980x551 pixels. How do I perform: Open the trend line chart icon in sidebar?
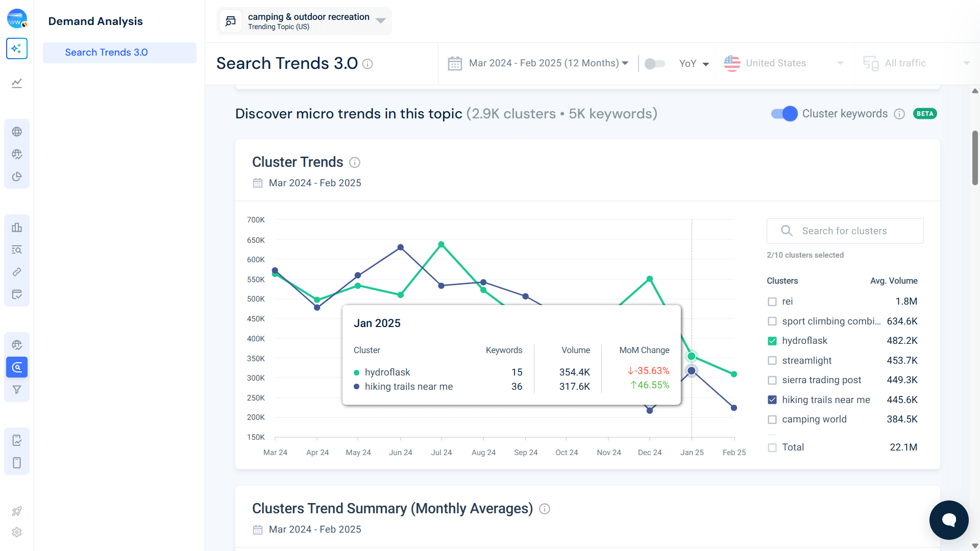tap(17, 83)
